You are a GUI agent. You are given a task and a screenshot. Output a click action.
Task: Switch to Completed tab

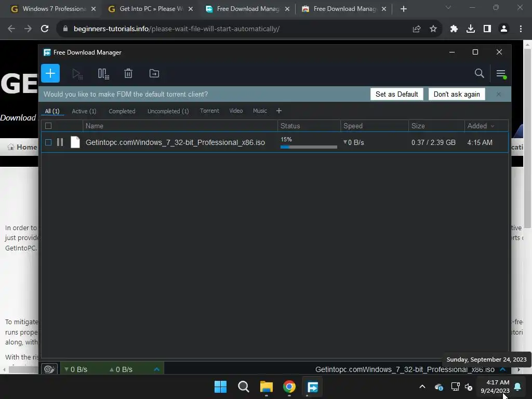click(x=122, y=111)
